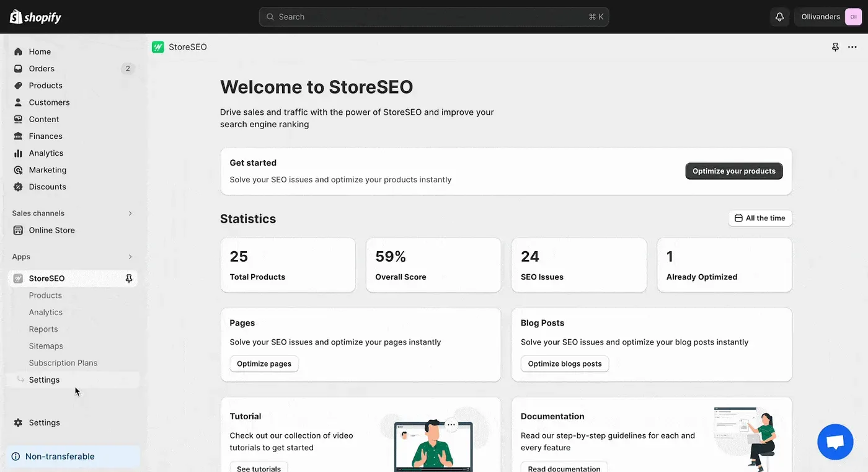Click the Finances bank icon

point(18,136)
